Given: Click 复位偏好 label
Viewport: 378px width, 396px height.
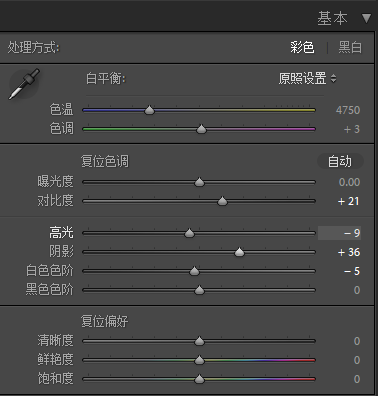Looking at the screenshot, I should 105,321.
